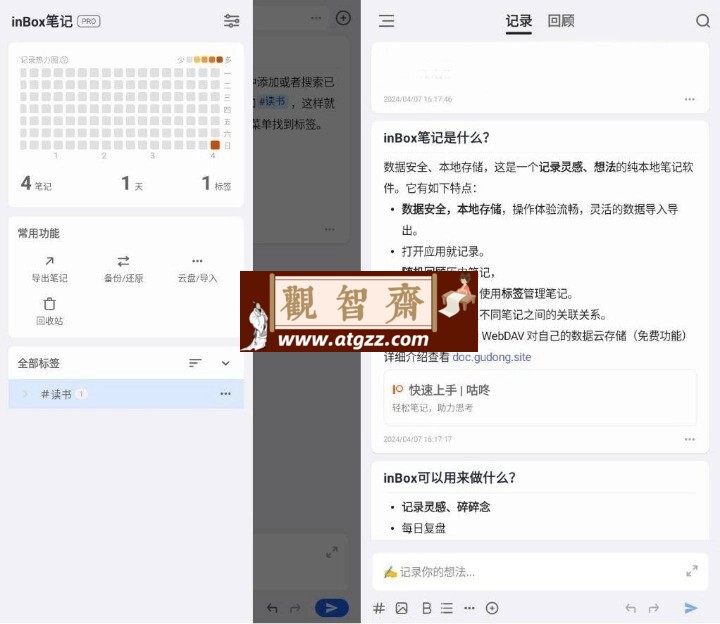Undo the last edit in right editor
Image resolution: width=720 pixels, height=624 pixels.
click(631, 608)
